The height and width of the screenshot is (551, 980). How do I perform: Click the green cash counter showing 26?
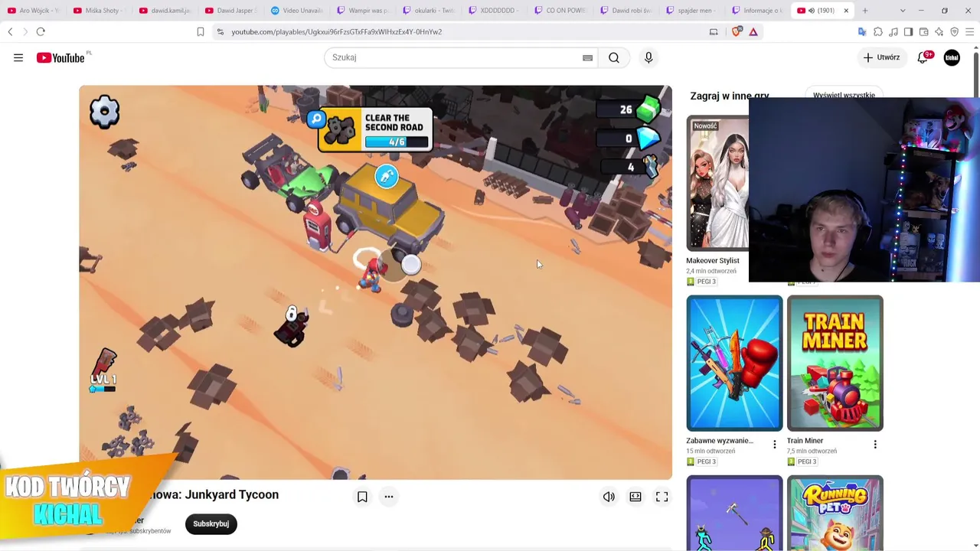[x=629, y=109]
